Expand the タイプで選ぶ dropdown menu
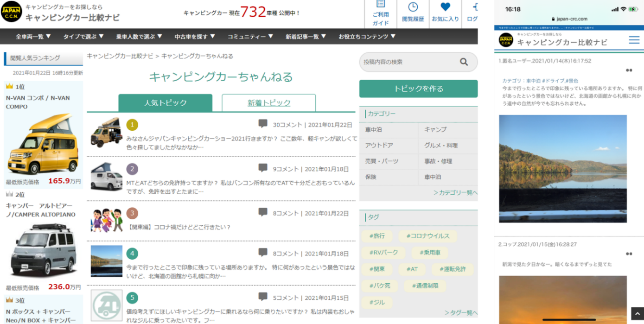 coord(83,36)
